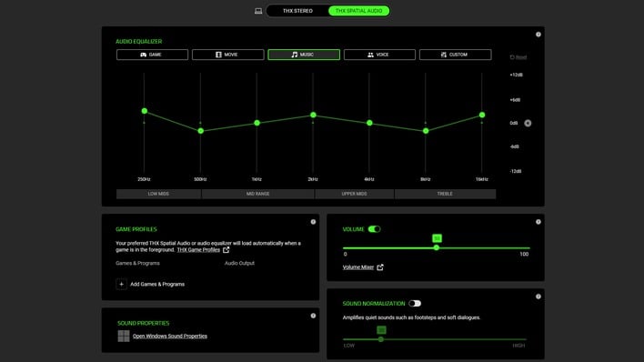The width and height of the screenshot is (644, 362).
Task: Click external link icon beside THX Game Profiles
Action: (x=226, y=250)
